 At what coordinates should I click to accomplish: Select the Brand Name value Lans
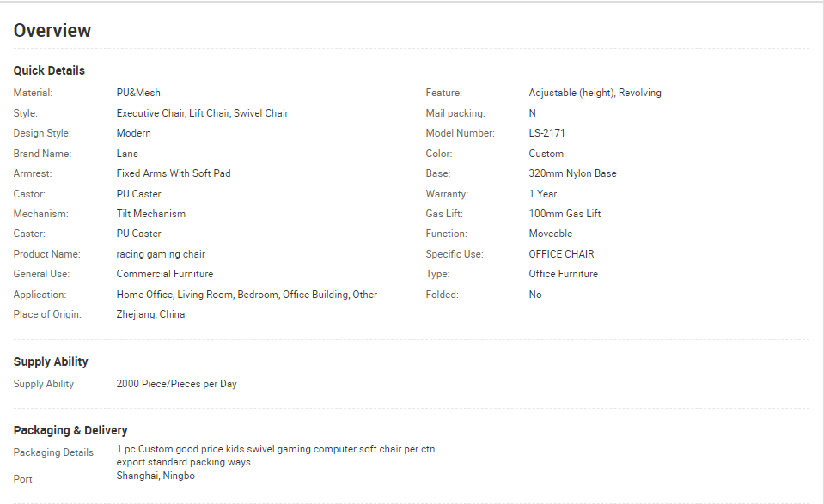[x=127, y=154]
